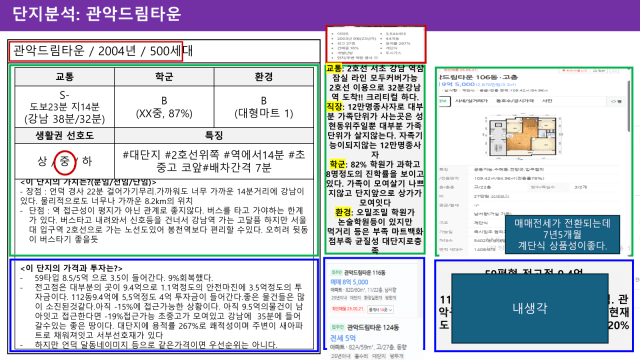Click the 상 preference option
The height and width of the screenshot is (360, 640).
pos(42,161)
